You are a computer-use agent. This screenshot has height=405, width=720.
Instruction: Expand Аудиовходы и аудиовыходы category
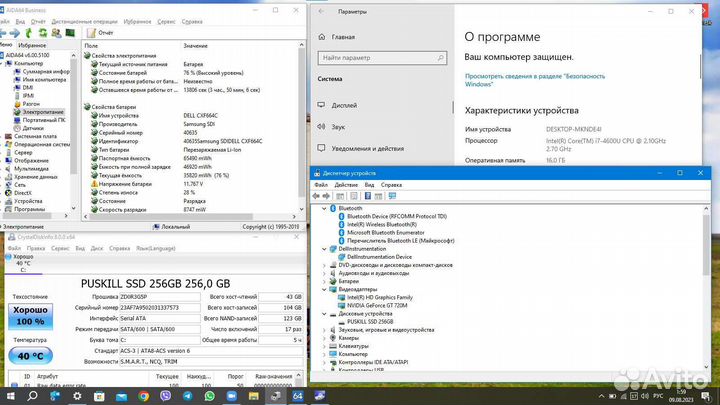[324, 273]
